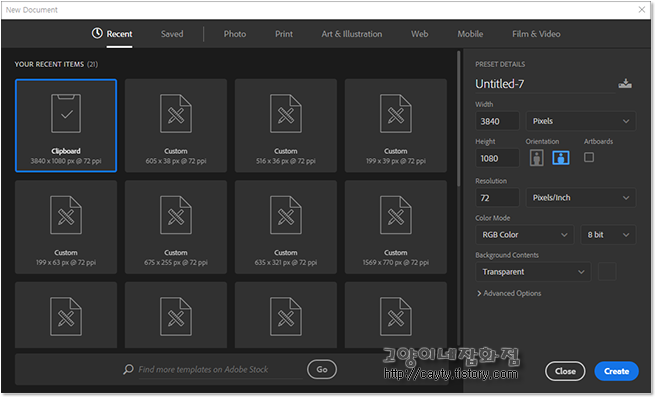This screenshot has width=655, height=397.
Task: Close the New Document dialog with X
Action: click(642, 10)
